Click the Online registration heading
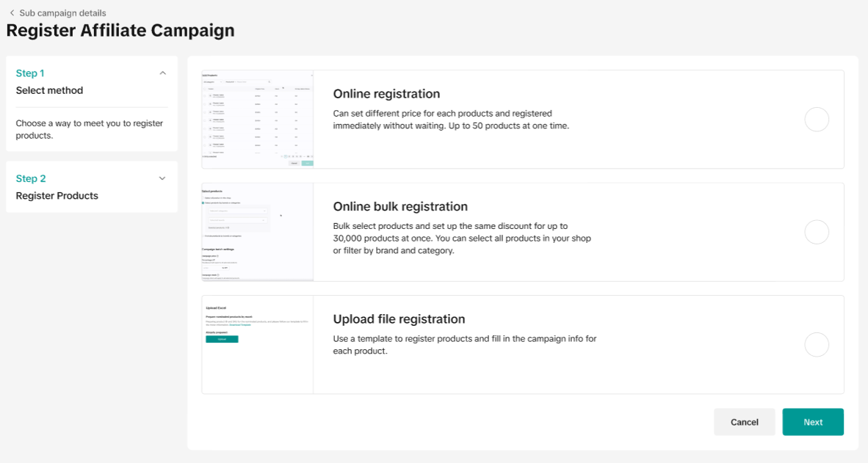The height and width of the screenshot is (463, 868). 386,94
